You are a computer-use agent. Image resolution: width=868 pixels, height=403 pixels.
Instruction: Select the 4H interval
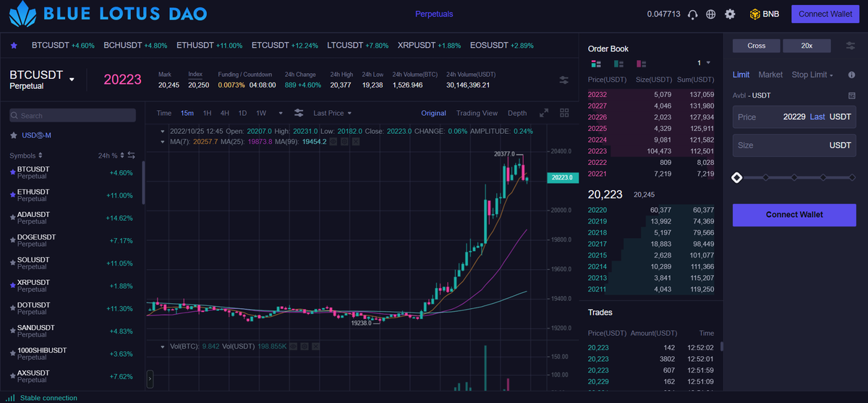click(x=225, y=113)
